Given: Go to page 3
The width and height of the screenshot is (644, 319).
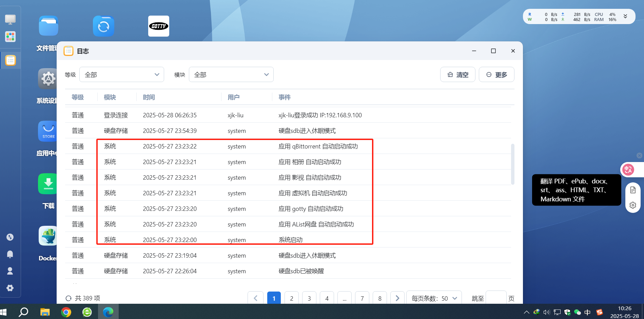Looking at the screenshot, I should pyautogui.click(x=309, y=298).
